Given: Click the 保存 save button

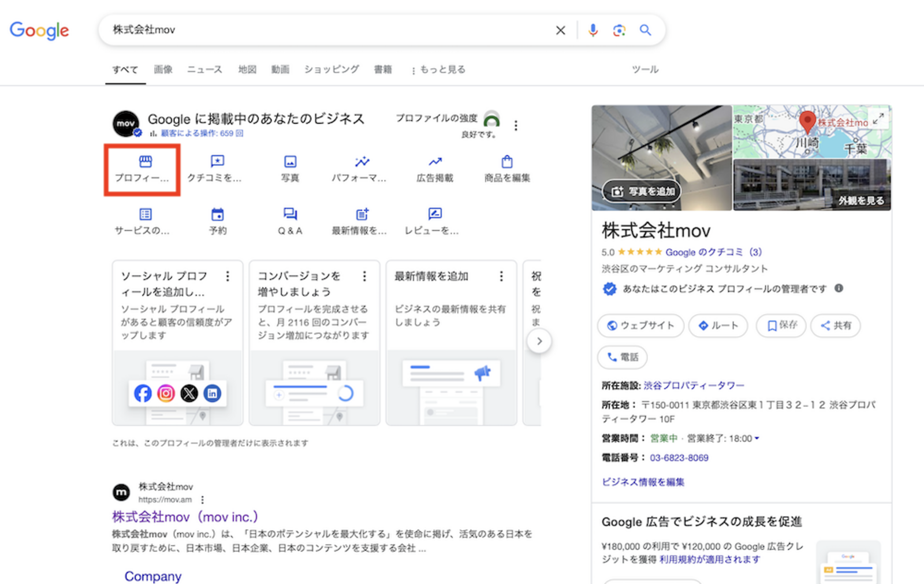Looking at the screenshot, I should 781,326.
